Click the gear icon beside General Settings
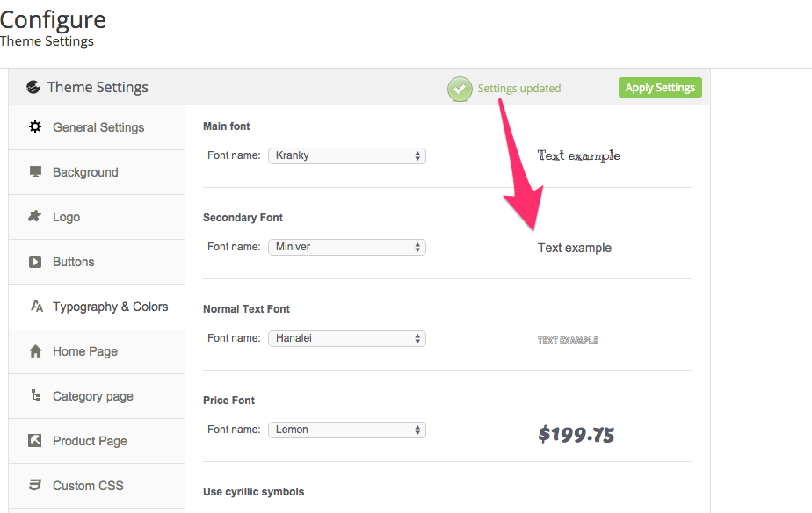 click(35, 126)
